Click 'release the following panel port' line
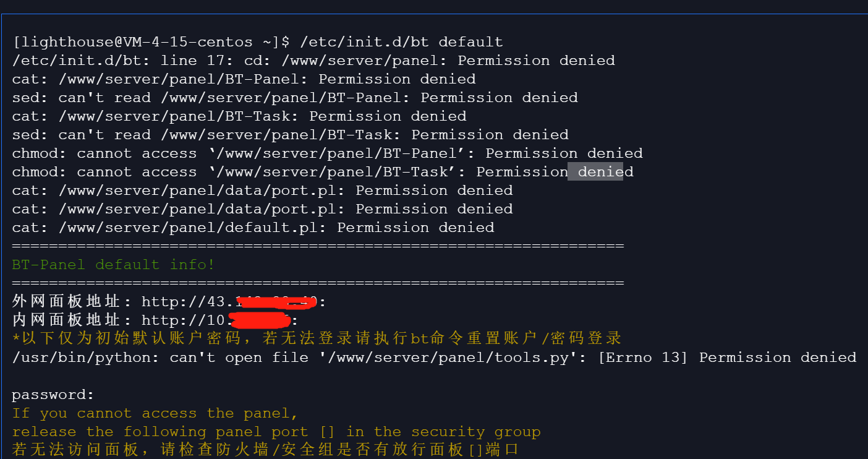Viewport: 868px width, 459px height. click(276, 432)
